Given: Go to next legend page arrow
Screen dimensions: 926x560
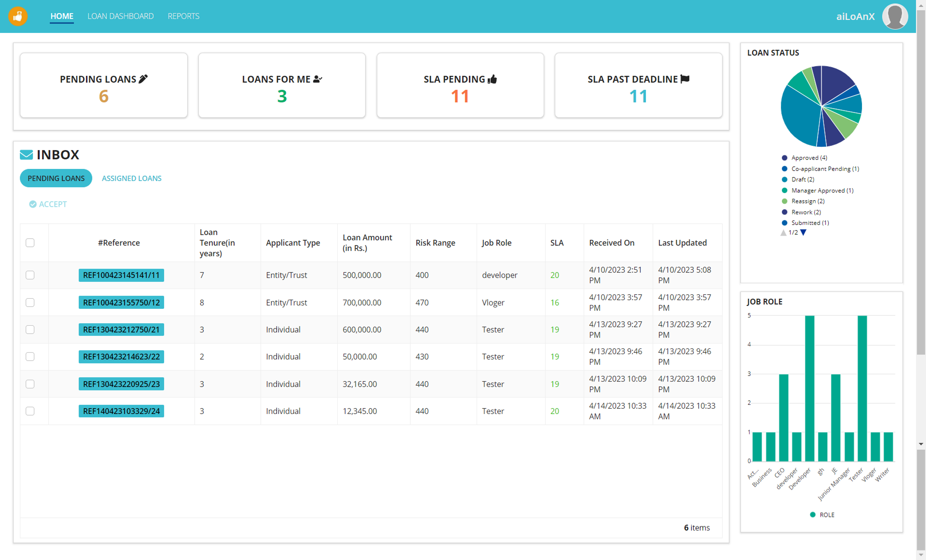Looking at the screenshot, I should coord(803,233).
